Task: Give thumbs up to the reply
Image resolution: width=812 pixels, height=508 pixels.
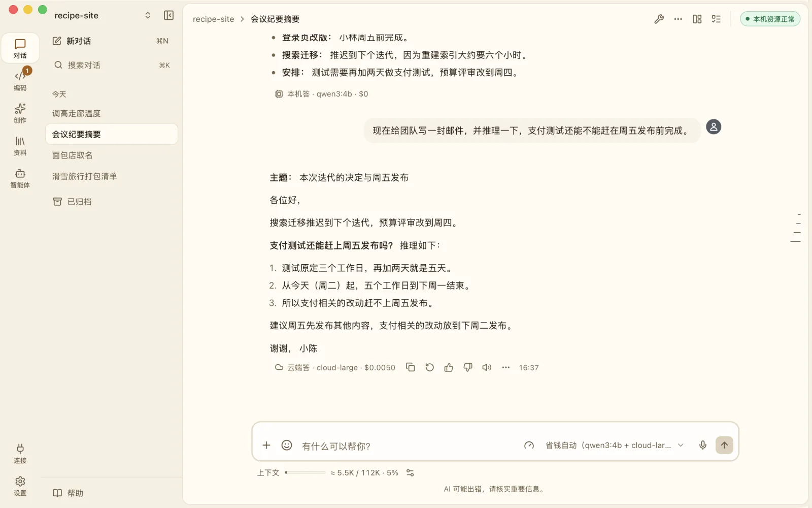Action: pos(449,367)
